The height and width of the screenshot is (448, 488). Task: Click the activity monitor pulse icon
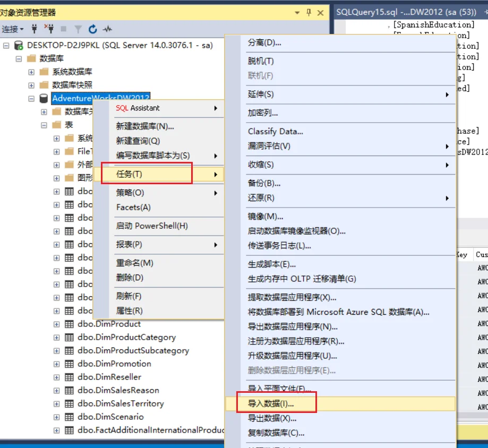(x=107, y=29)
